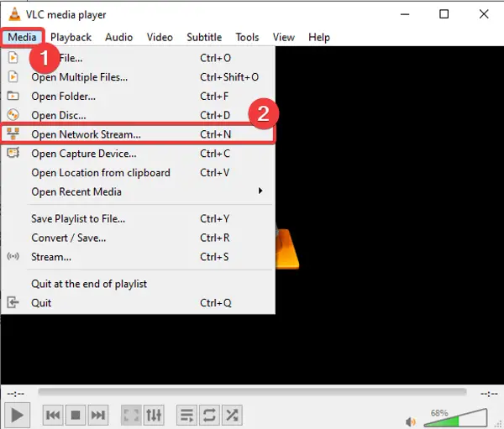Click the Open Folder icon

coord(13,96)
